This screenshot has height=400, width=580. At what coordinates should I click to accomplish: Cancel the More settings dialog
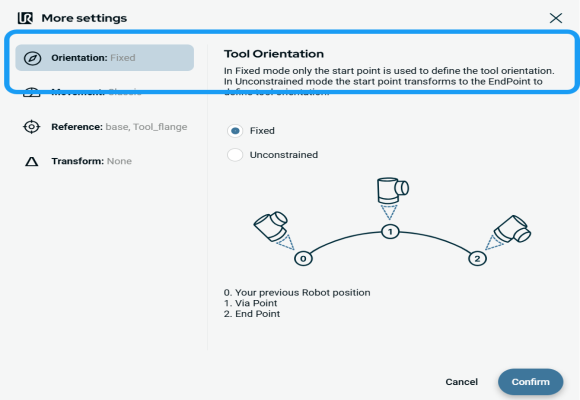pos(461,381)
